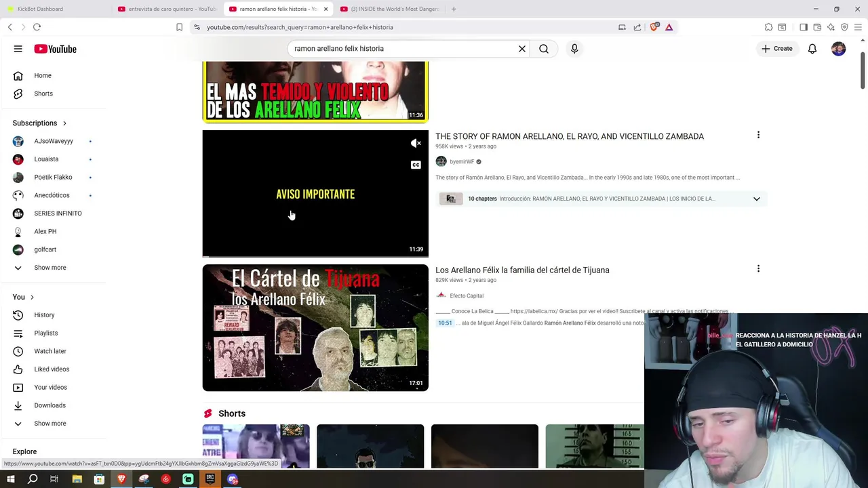Bookmark this page
Image resolution: width=868 pixels, height=488 pixels.
(x=179, y=27)
